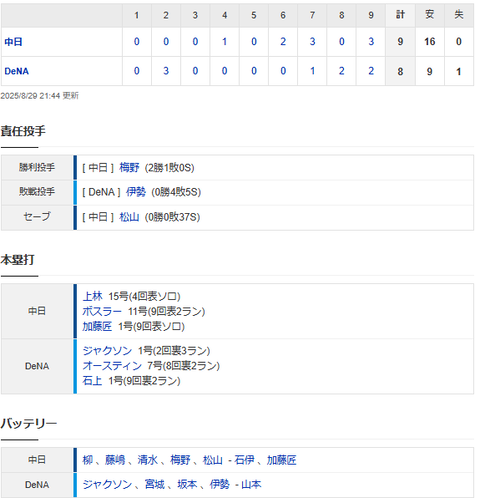
Task: Open 石伊 link in 中日 battery row
Action: 244,460
